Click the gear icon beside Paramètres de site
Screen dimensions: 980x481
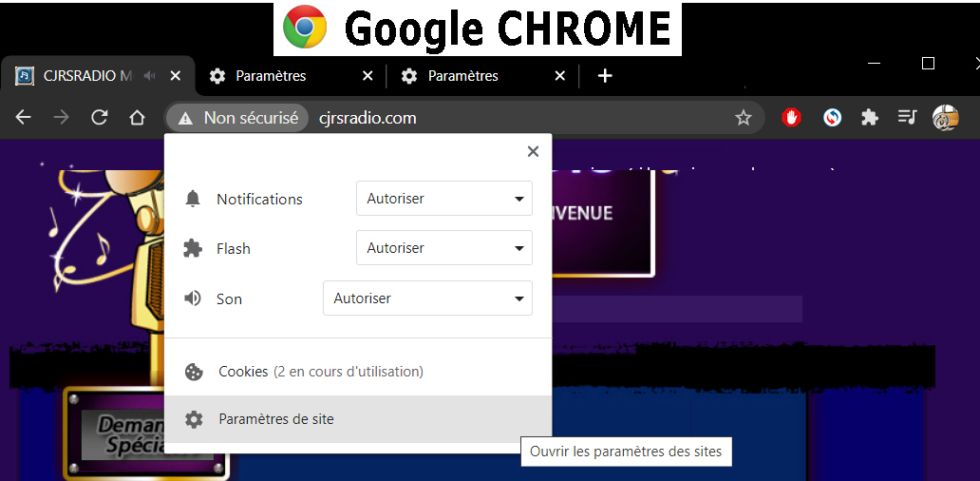(194, 419)
